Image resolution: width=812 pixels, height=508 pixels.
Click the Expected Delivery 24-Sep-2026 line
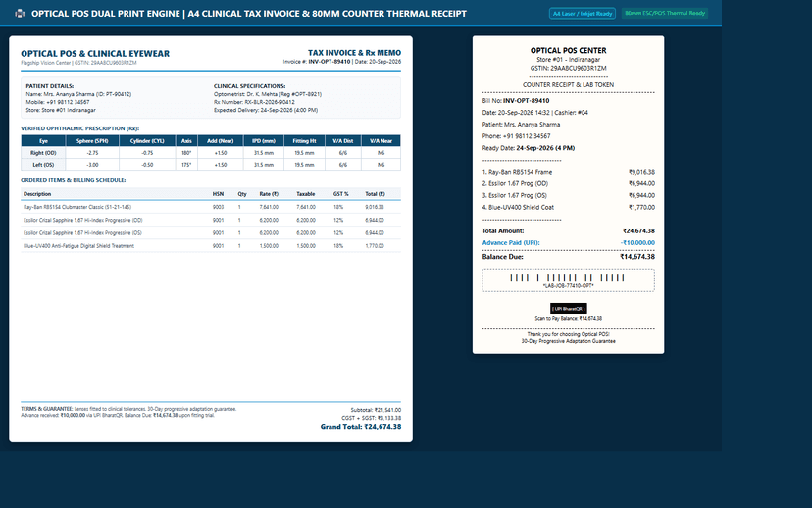pyautogui.click(x=266, y=110)
